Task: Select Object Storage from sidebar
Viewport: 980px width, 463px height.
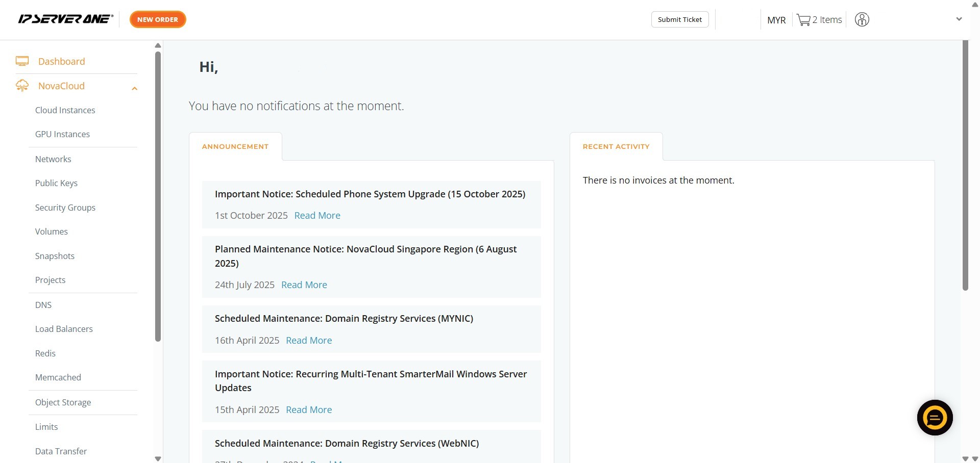Action: tap(63, 402)
